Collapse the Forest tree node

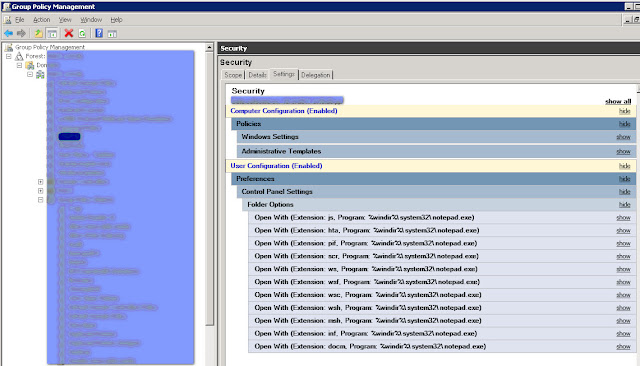coord(9,56)
